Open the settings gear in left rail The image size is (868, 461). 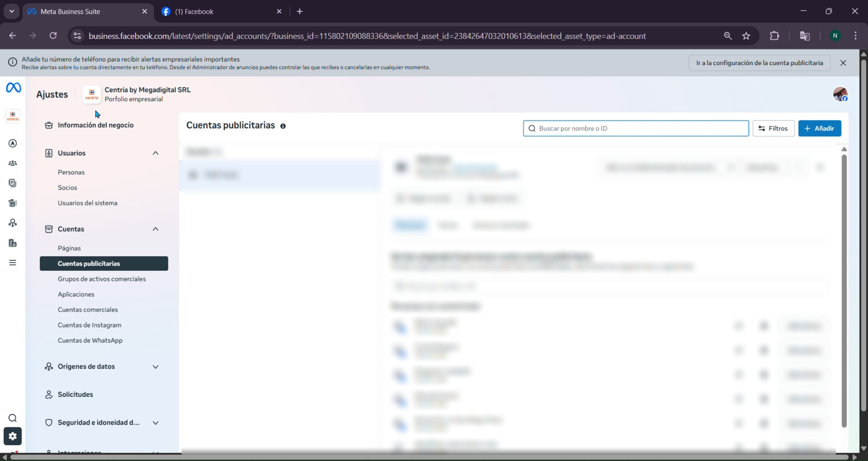click(13, 436)
